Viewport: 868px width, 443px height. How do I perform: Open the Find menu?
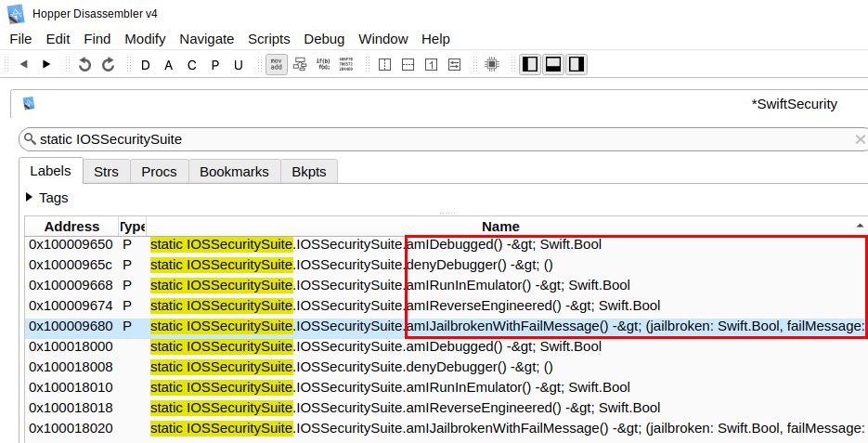click(x=97, y=39)
